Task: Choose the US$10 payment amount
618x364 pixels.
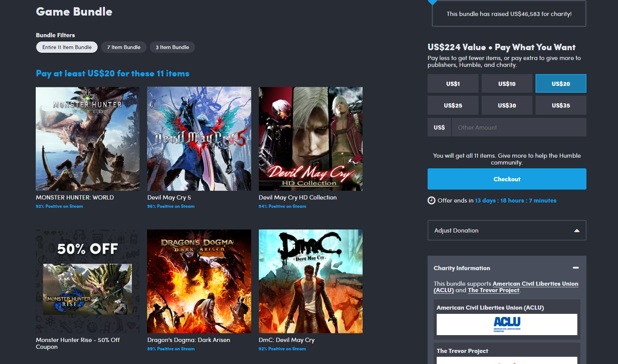Action: 507,84
